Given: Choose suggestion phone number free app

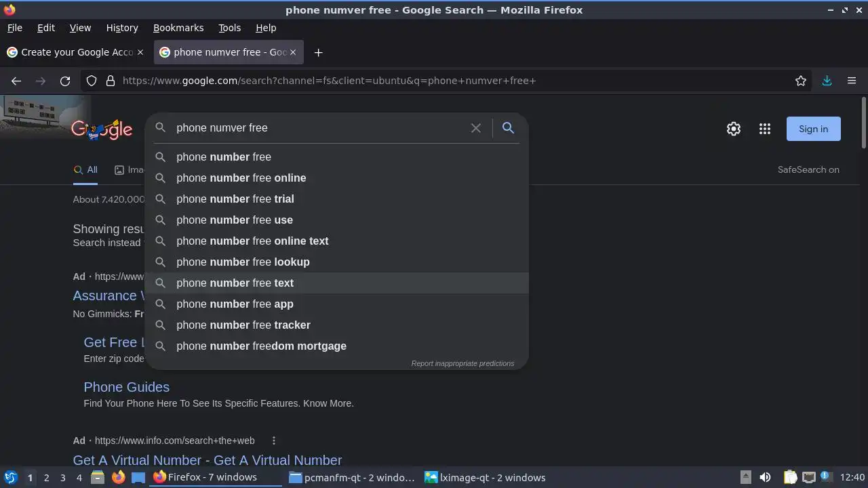Looking at the screenshot, I should [337, 304].
